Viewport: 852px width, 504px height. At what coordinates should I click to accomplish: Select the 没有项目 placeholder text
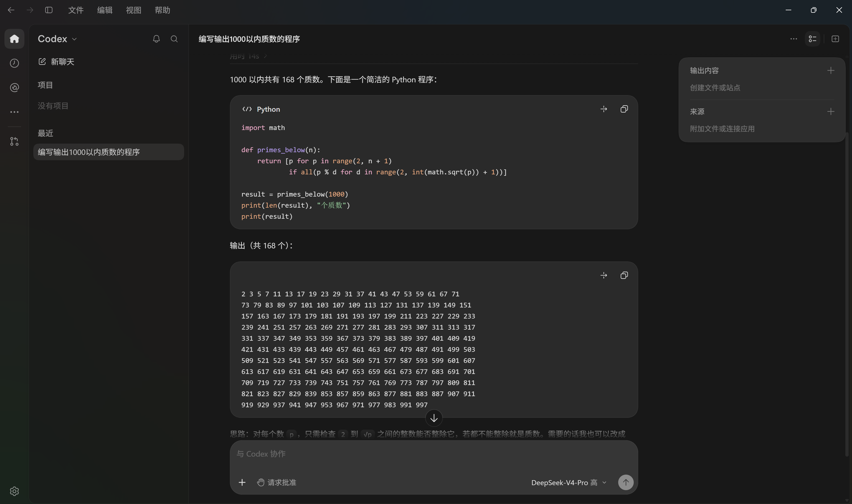coord(53,106)
